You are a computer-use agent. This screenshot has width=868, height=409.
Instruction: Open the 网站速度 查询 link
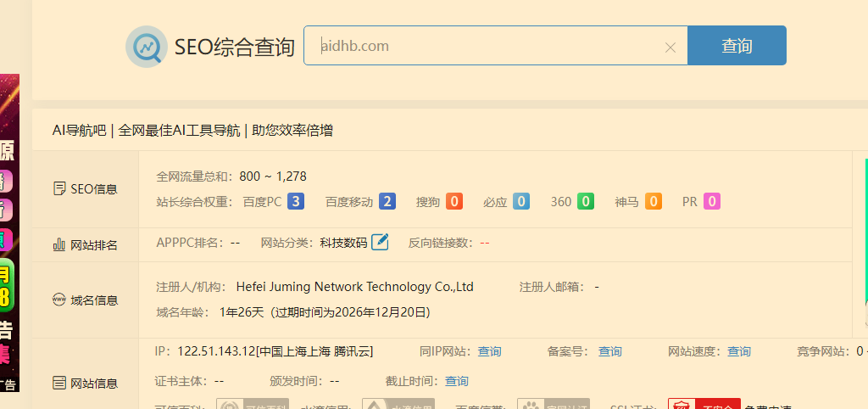[x=739, y=351]
